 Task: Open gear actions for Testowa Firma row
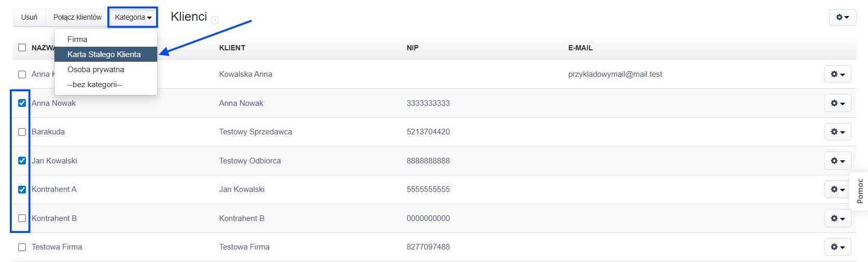coord(838,247)
